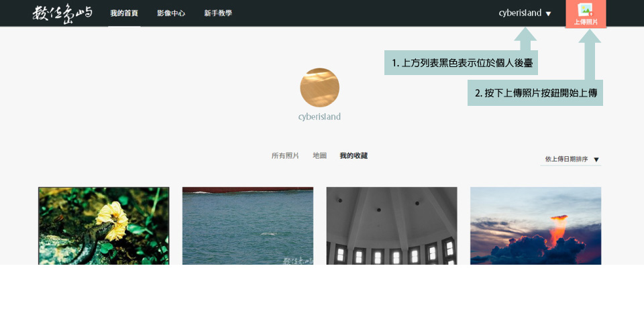The image size is (644, 321).
Task: Switch to 所有照片 tab
Action: (285, 156)
